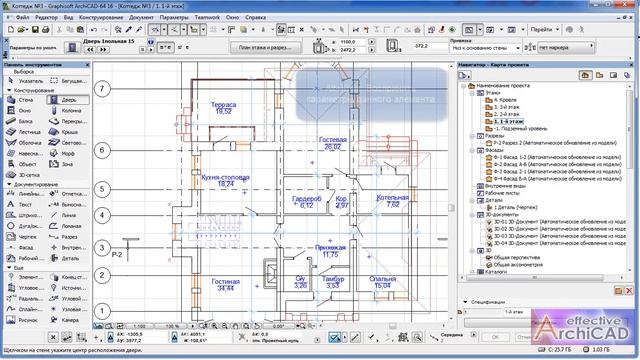Select the Чертеж (Drawing) tool

[23, 237]
